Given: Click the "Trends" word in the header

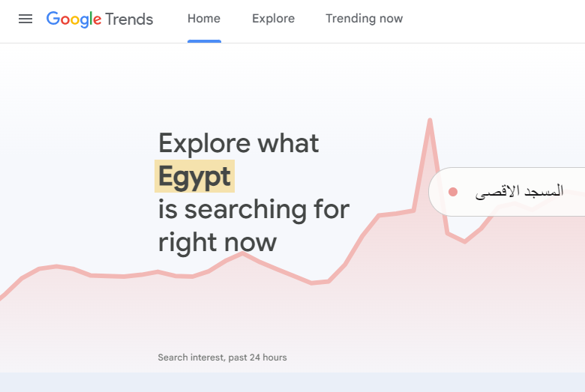Looking at the screenshot, I should (x=129, y=19).
